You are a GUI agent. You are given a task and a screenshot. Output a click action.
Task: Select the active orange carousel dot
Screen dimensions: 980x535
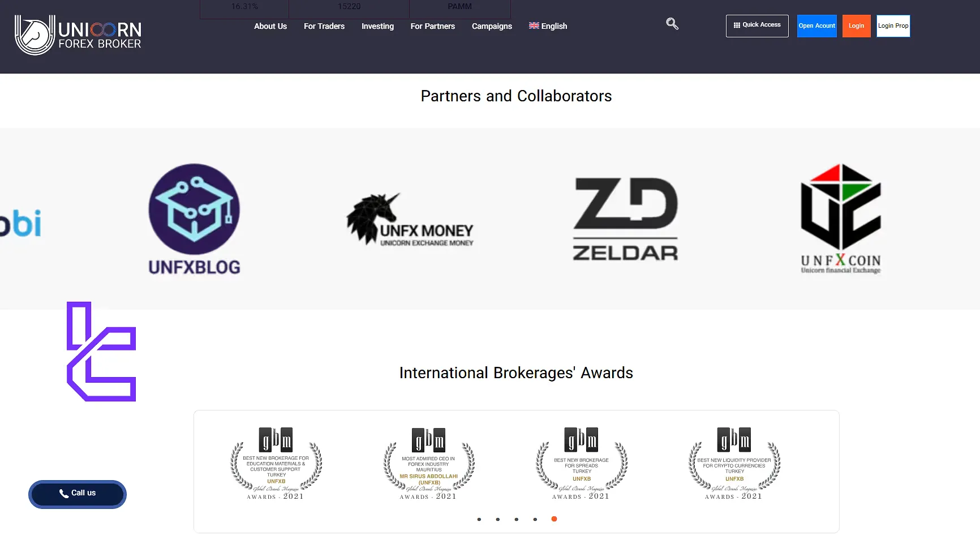554,519
